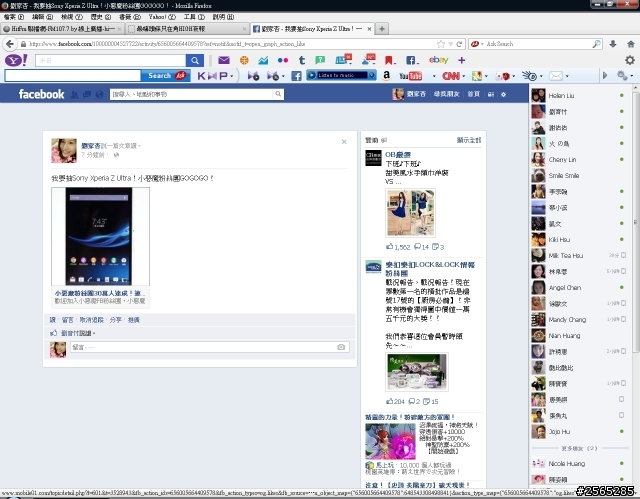640x499 pixels.
Task: Click the purple plus add-app icon
Action: (461, 60)
